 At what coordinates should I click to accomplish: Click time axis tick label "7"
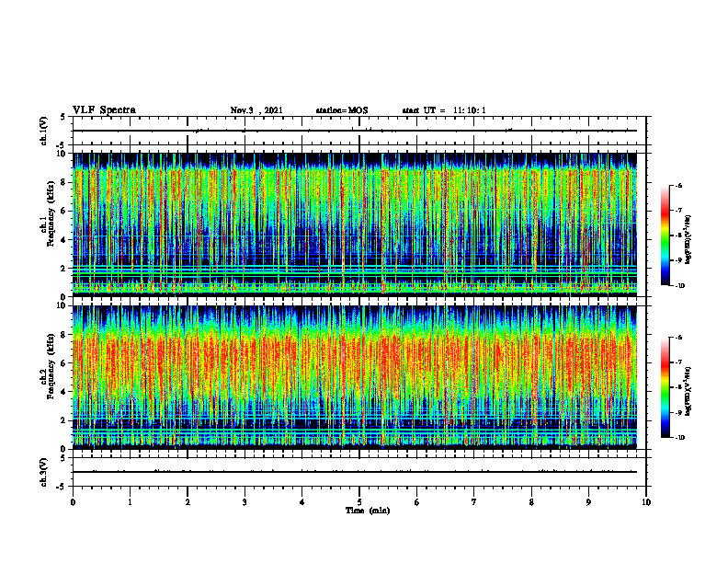(x=474, y=502)
